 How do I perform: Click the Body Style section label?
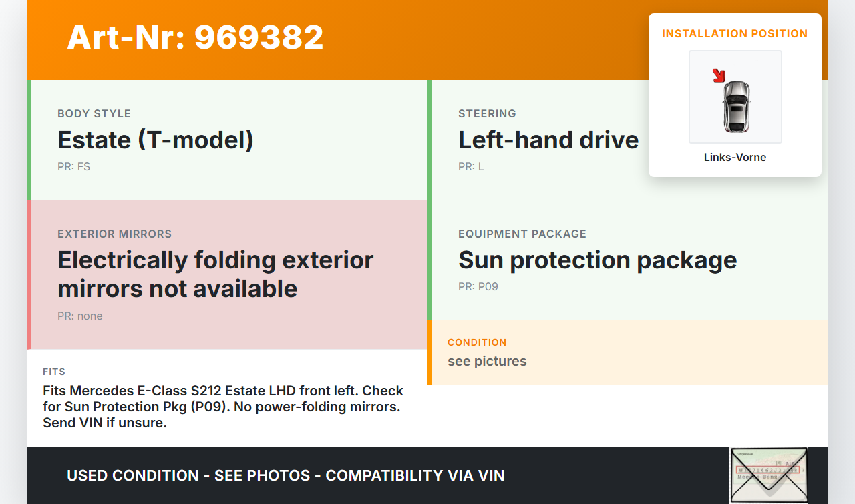pyautogui.click(x=94, y=114)
